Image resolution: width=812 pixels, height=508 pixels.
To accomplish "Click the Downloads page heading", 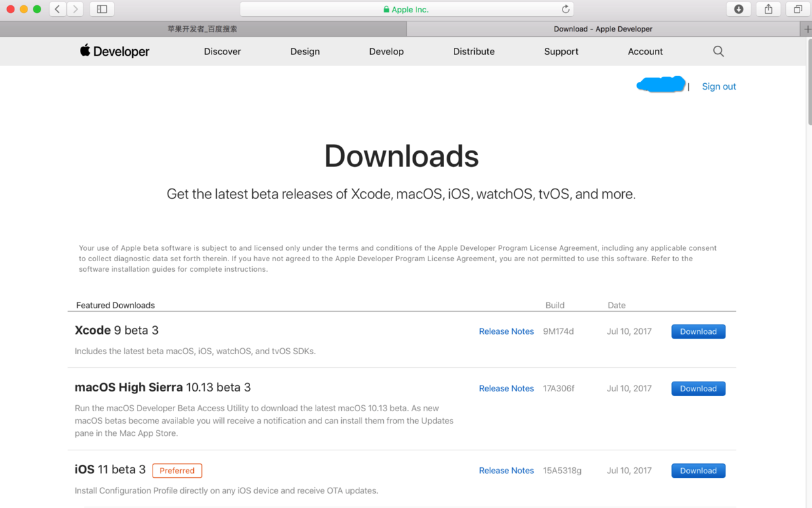I will (x=401, y=156).
